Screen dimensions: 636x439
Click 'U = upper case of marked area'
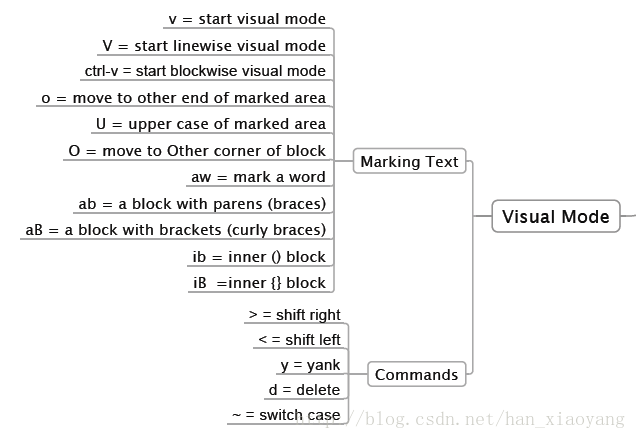click(211, 124)
